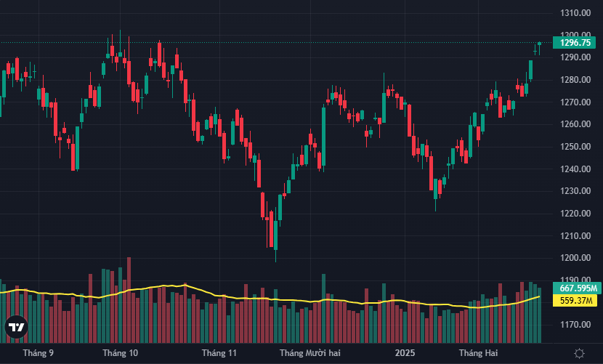Click the tallest red volume bar in October

click(129, 300)
